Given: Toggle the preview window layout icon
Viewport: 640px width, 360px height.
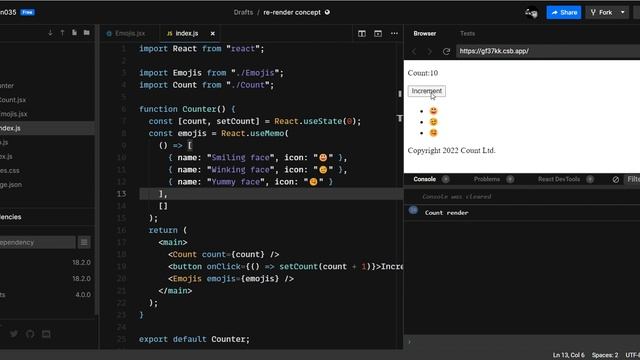Looking at the screenshot, I should pyautogui.click(x=378, y=33).
